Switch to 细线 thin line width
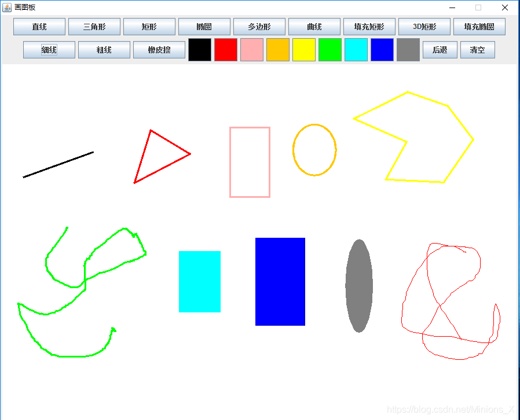Screen dimensions: 520x420 [49, 50]
